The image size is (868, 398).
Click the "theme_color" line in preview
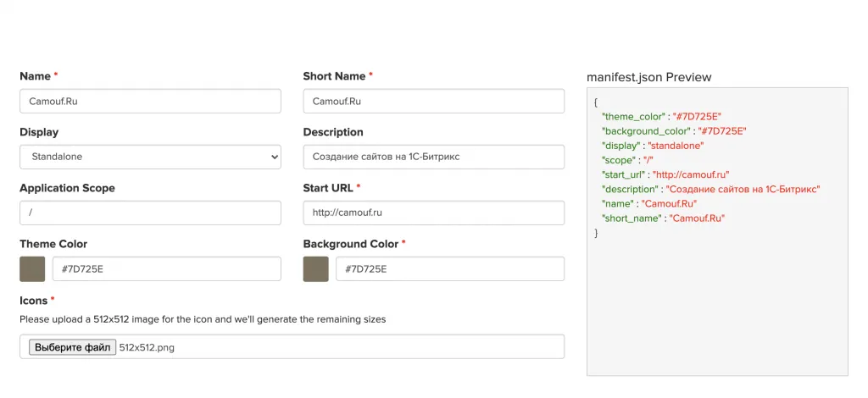coord(661,117)
